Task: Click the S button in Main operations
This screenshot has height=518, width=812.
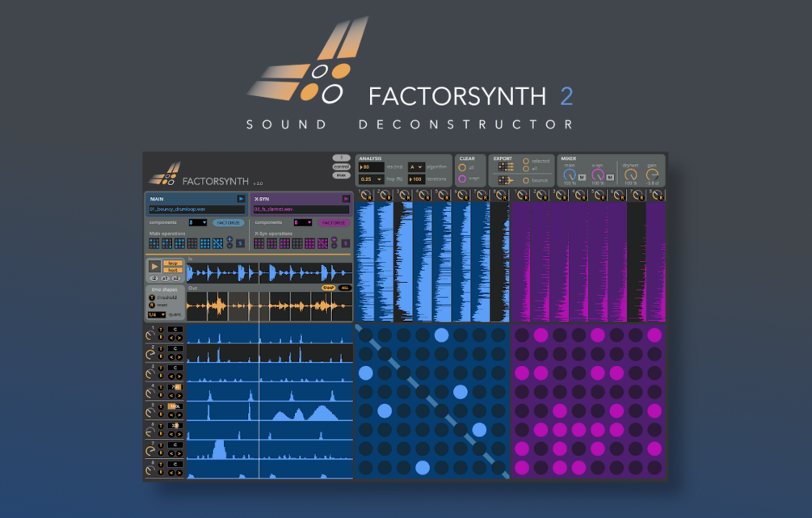Action: coord(240,243)
